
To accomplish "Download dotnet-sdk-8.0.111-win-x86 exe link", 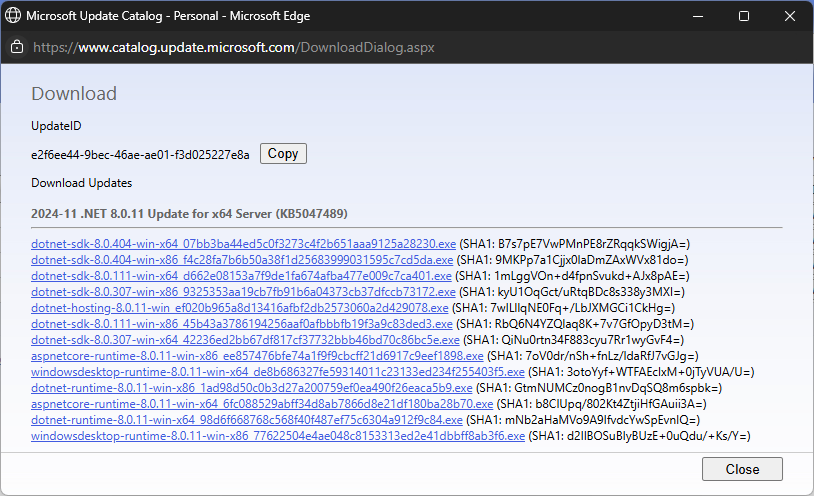I will (242, 324).
